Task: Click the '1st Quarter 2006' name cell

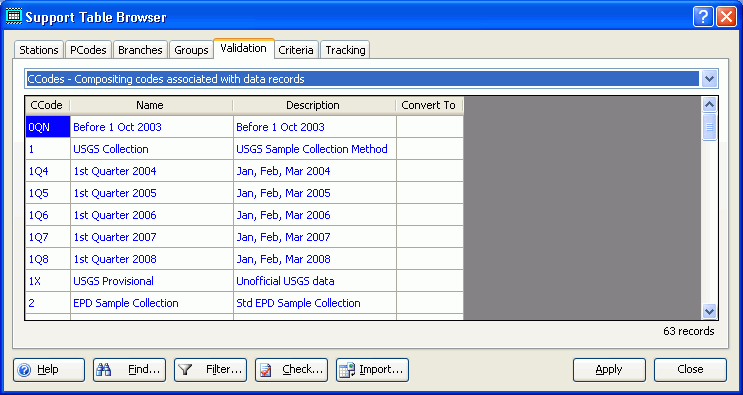Action: tap(152, 215)
